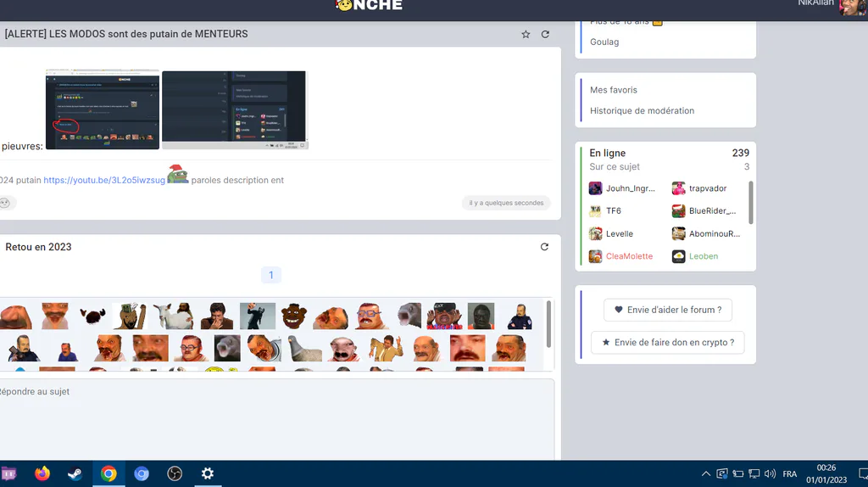
Task: Reload the Retou en 2023 section
Action: coord(544,247)
